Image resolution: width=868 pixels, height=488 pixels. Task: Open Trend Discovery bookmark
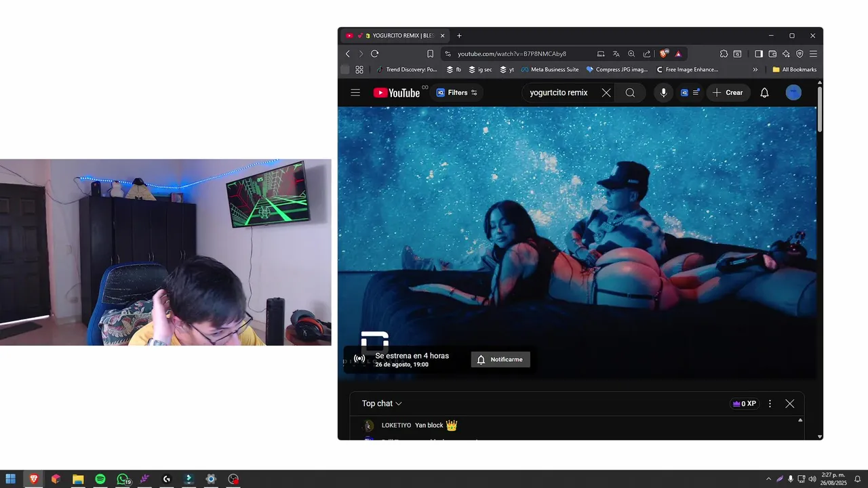pyautogui.click(x=407, y=69)
